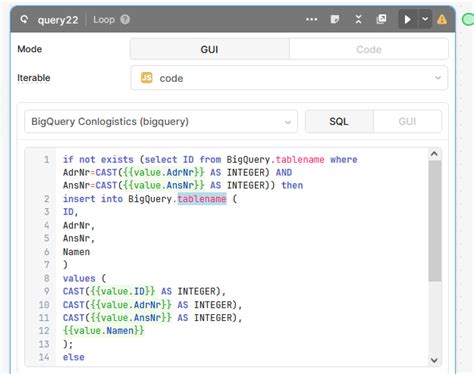Open the three-dots more options menu
474x374 pixels.
pyautogui.click(x=312, y=20)
